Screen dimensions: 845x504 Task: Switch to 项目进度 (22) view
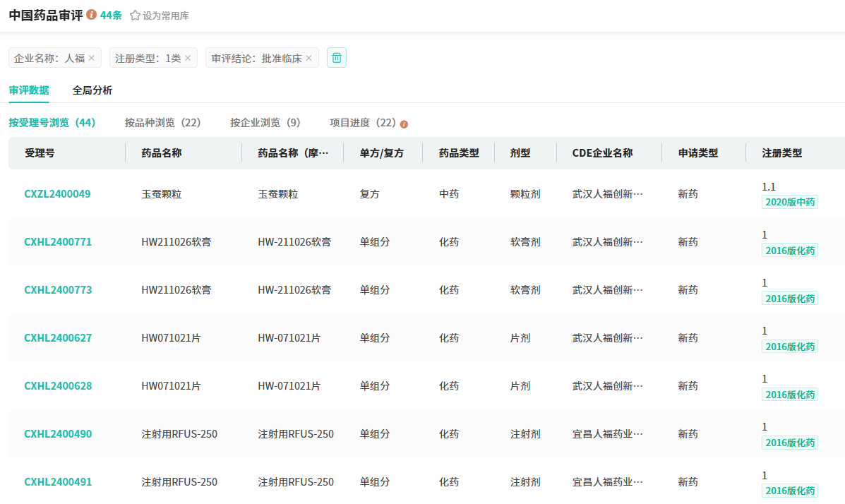click(x=363, y=123)
